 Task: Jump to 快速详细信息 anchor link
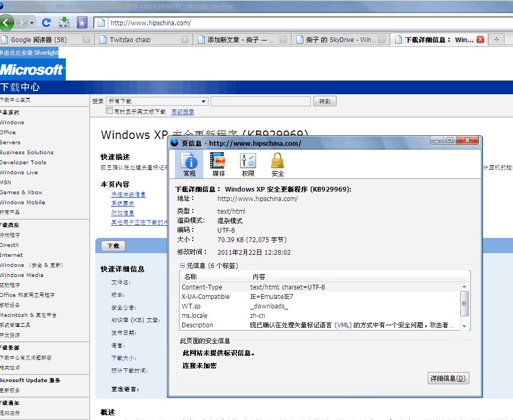coord(129,195)
